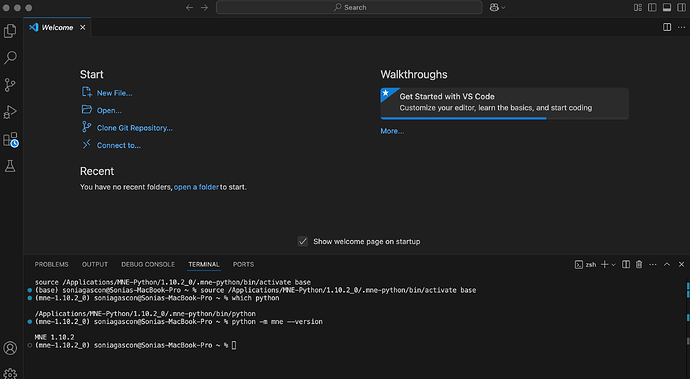This screenshot has height=379, width=690.
Task: Create a new terminal with plus icon
Action: [605, 265]
